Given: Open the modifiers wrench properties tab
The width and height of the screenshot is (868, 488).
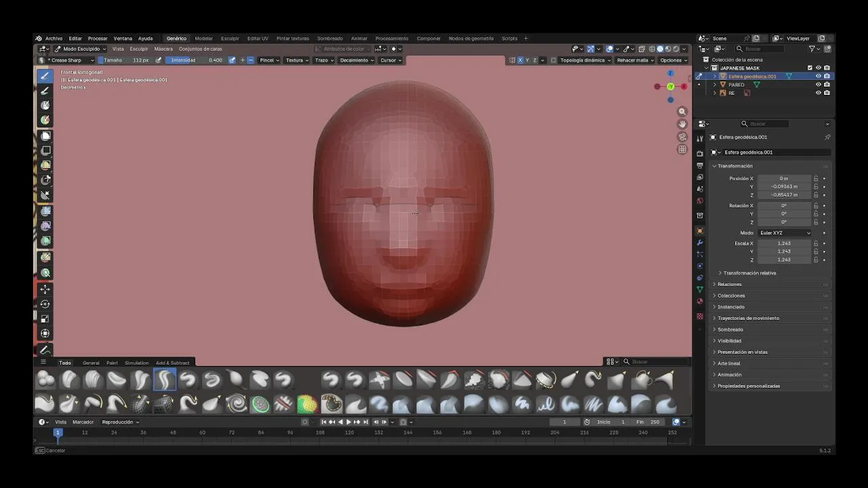Looking at the screenshot, I should [x=700, y=243].
